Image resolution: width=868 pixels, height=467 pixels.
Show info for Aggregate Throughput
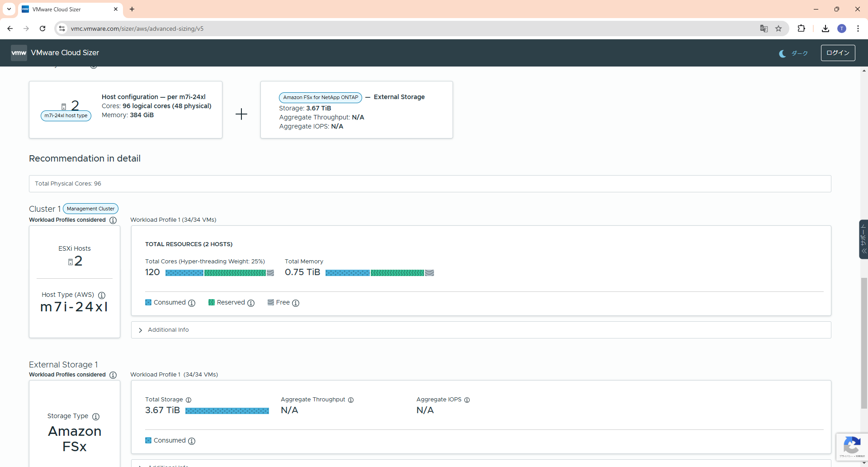tap(351, 400)
